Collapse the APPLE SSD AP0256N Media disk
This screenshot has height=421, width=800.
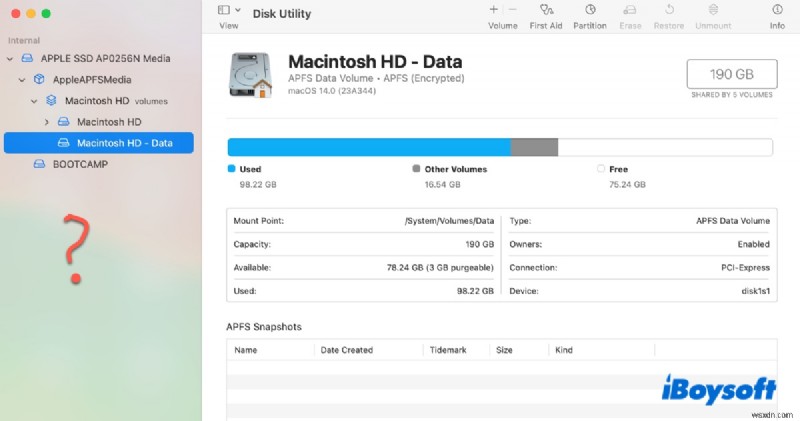click(10, 59)
